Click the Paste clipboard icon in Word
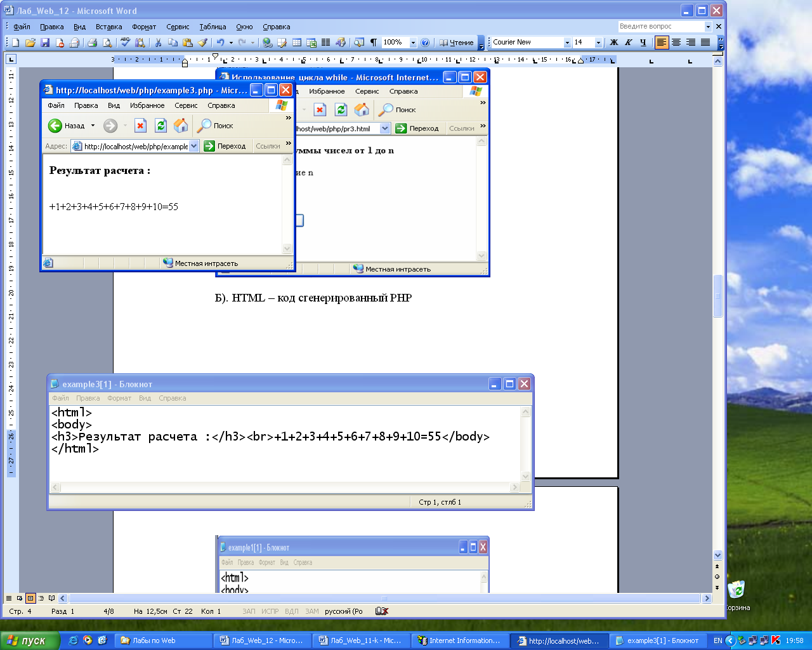The height and width of the screenshot is (650, 812). 187,43
